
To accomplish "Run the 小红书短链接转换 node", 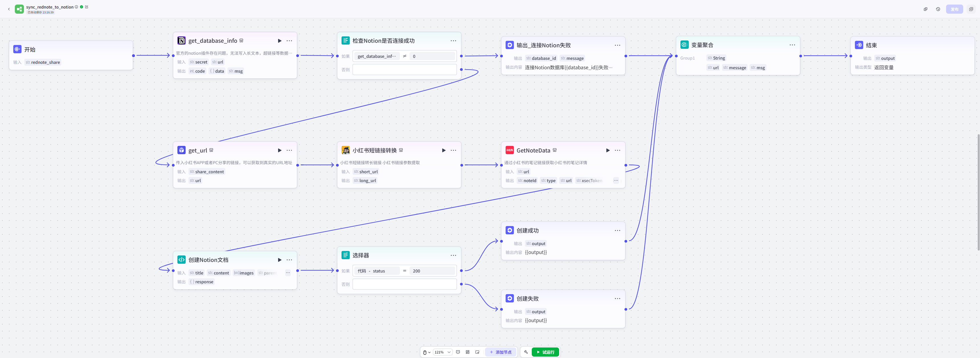I will (x=444, y=150).
